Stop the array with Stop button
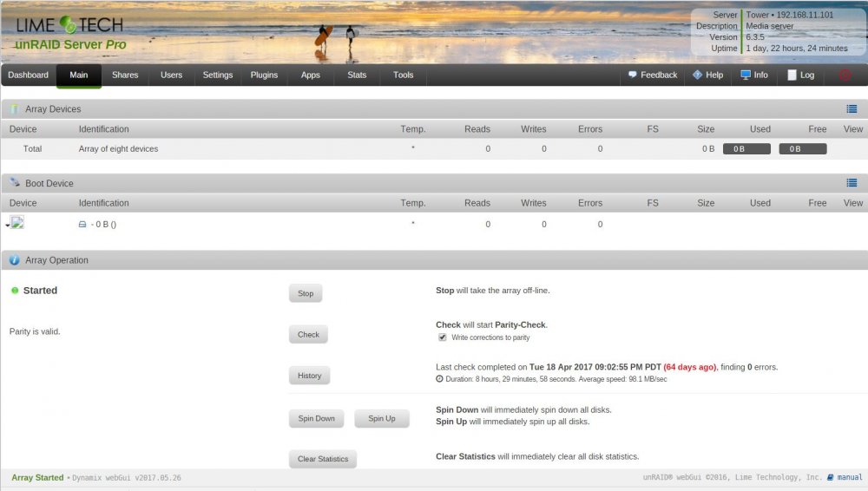Viewport: 868px width, 491px height. (306, 293)
